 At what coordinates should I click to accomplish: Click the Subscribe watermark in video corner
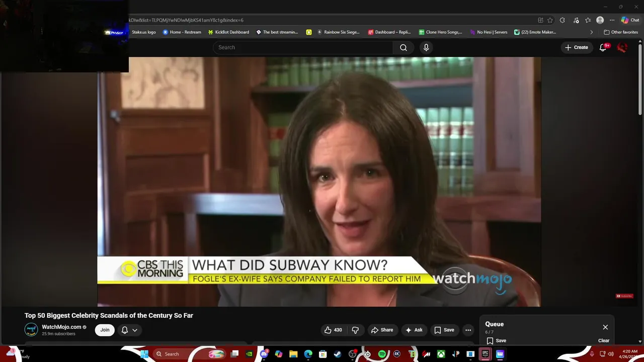[624, 296]
